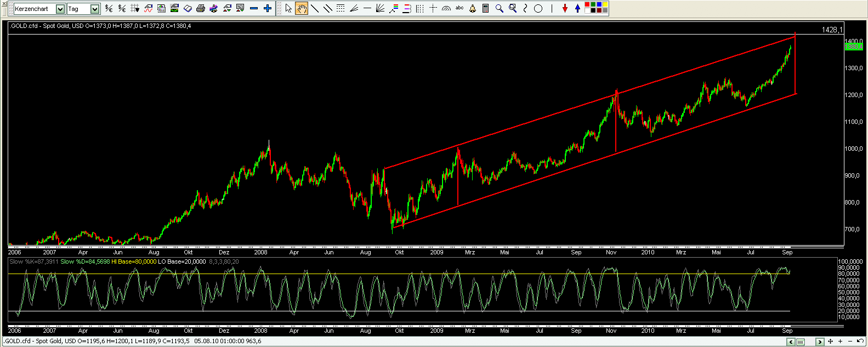Select the freehand curve tool

pos(525,8)
